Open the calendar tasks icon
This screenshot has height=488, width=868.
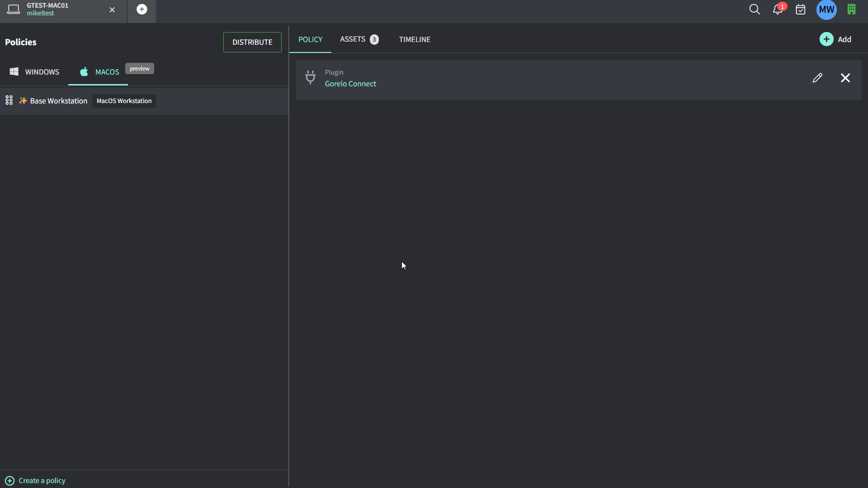pyautogui.click(x=801, y=9)
